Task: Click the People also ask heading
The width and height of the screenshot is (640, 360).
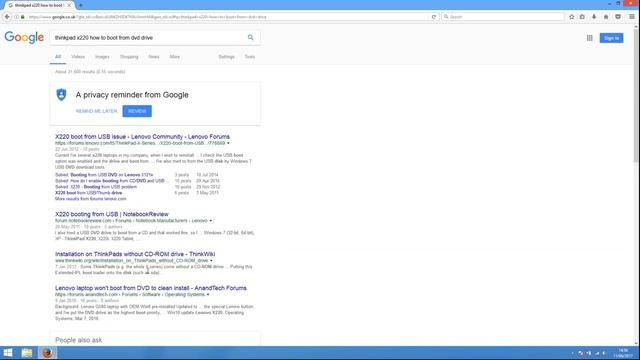Action: pos(78,340)
